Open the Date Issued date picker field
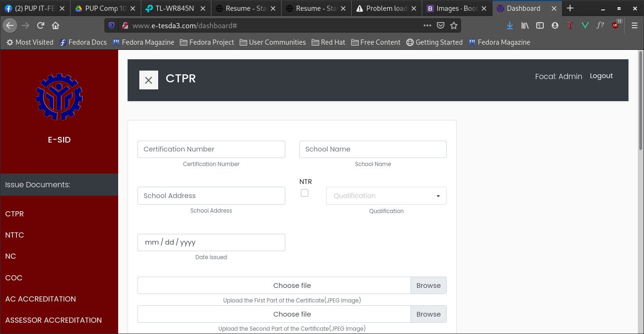Screen dimensions: 644x334 pos(211,242)
